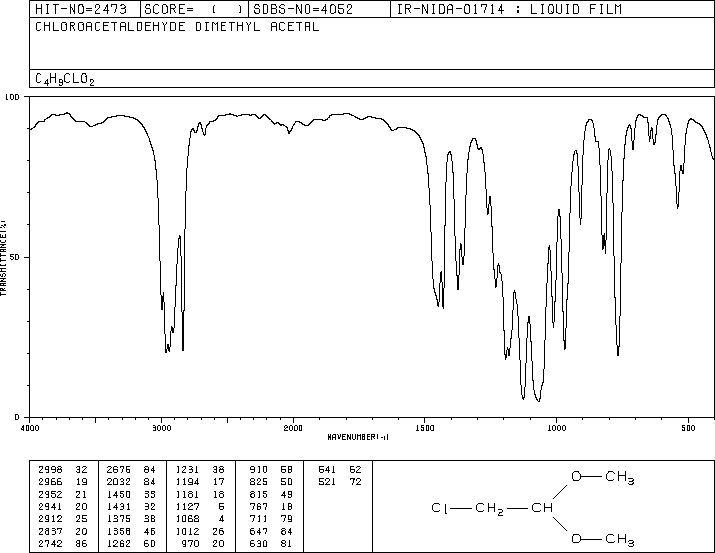The height and width of the screenshot is (553, 715).
Task: Click the 100 y-axis tick label
Action: 12,97
